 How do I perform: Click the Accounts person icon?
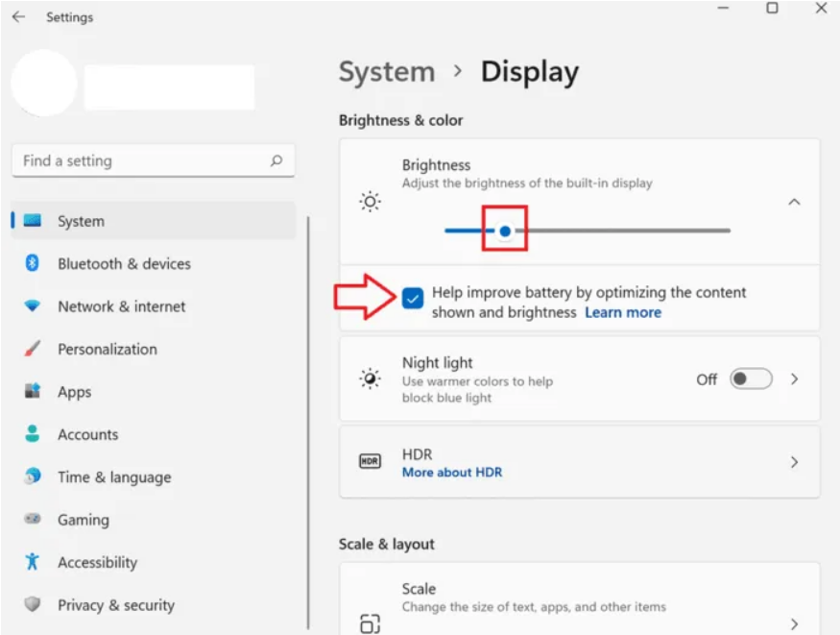click(x=33, y=434)
